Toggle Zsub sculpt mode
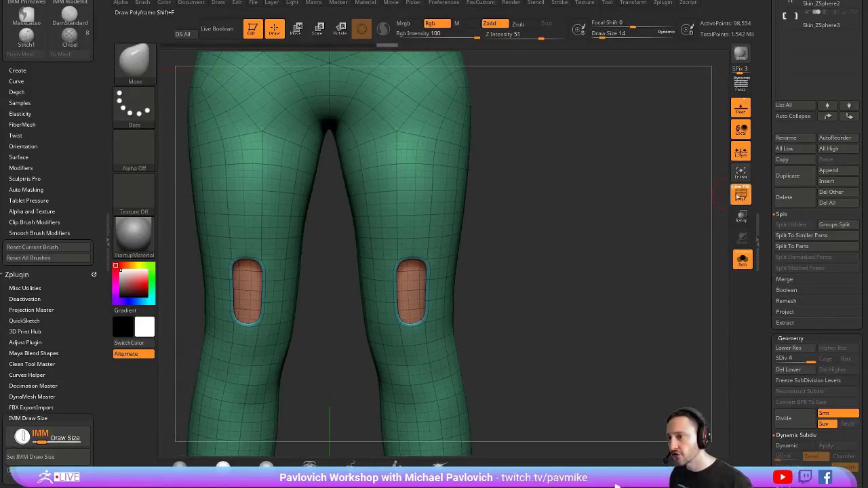 (x=518, y=24)
